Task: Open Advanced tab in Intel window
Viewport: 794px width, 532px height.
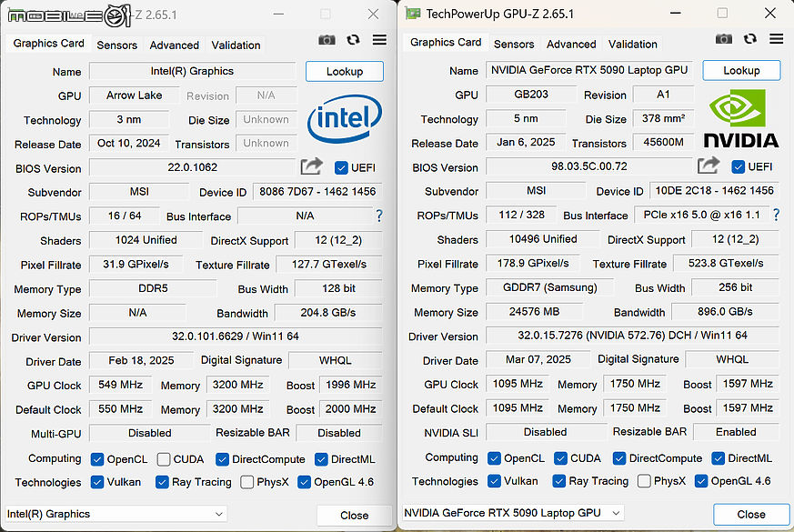Action: click(175, 45)
